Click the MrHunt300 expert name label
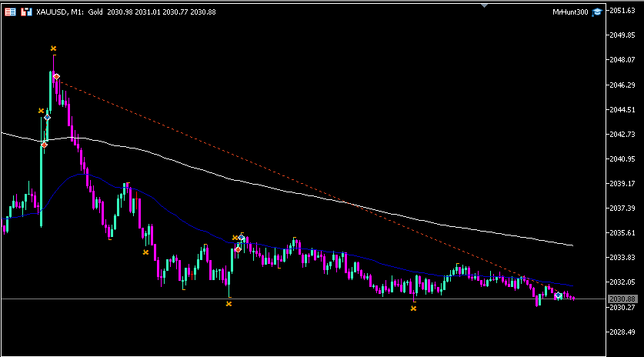The height and width of the screenshot is (357, 644). 570,12
